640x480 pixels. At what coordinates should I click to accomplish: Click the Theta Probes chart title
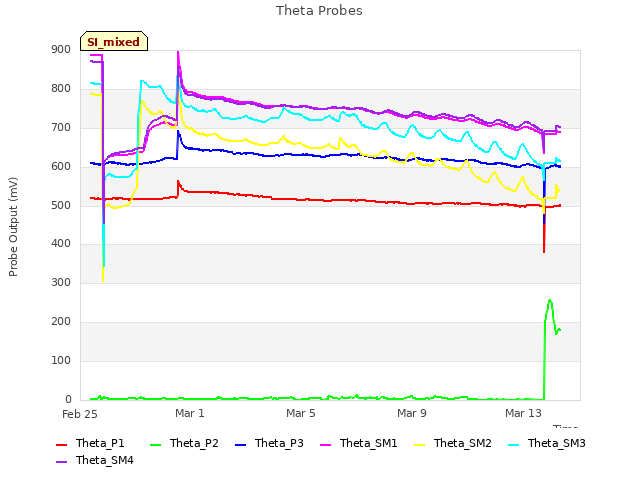319,11
